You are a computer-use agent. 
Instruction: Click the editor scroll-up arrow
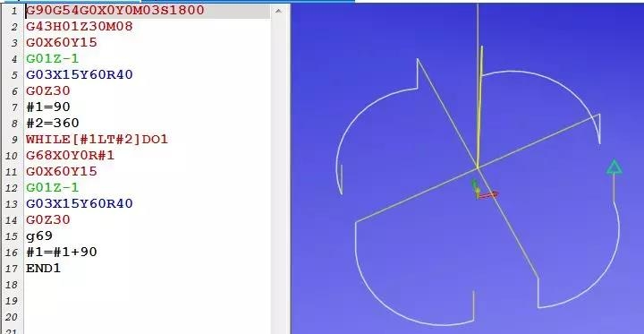278,11
